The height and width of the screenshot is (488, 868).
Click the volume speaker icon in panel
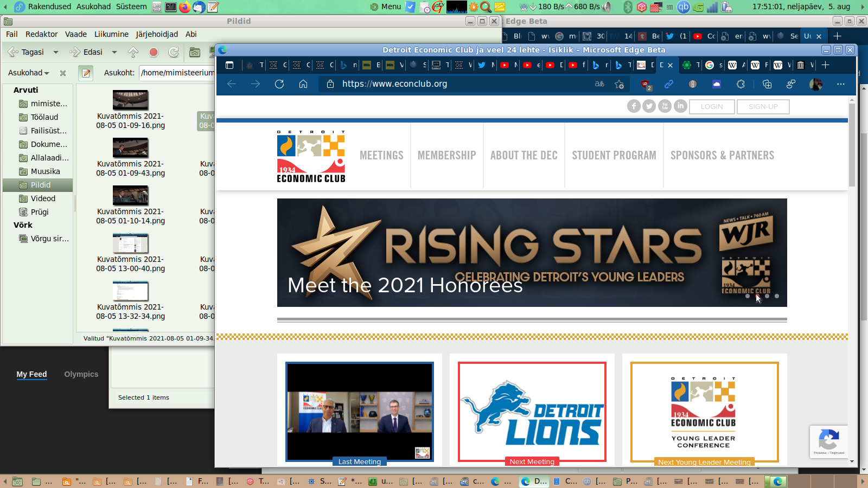click(607, 7)
